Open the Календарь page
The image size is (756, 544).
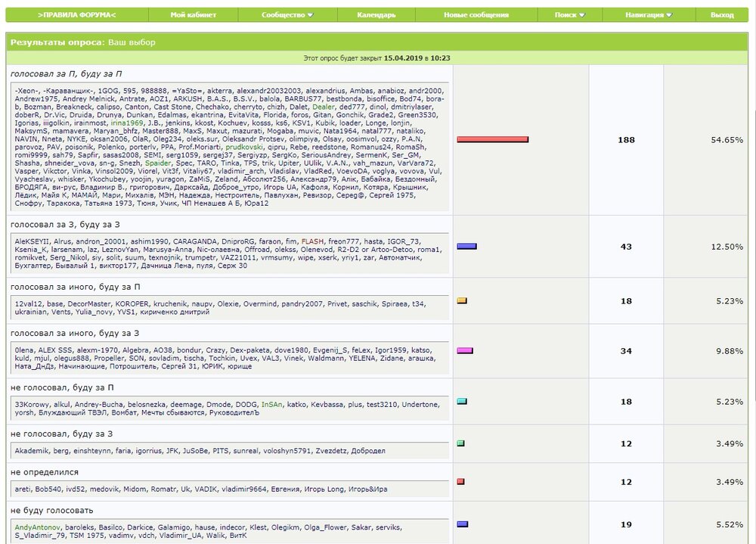pyautogui.click(x=376, y=15)
